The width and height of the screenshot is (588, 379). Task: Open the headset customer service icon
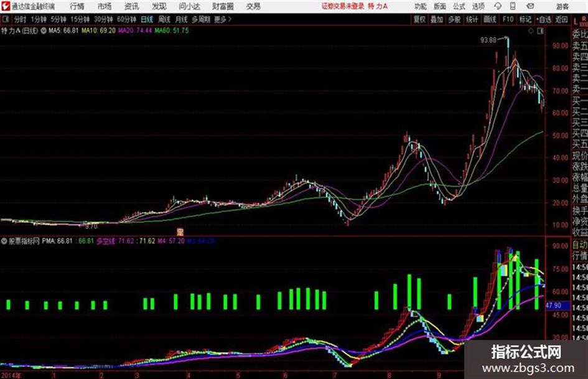coord(498,6)
